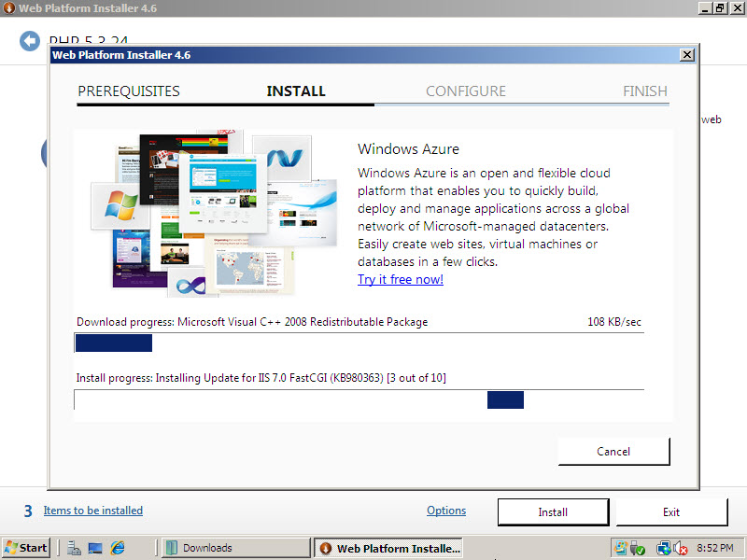Click the blue back arrow icon

[x=30, y=41]
